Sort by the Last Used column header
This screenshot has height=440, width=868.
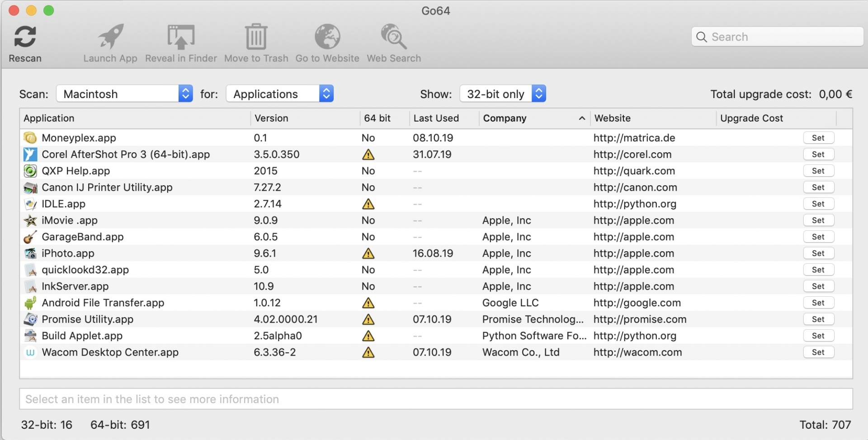tap(444, 118)
